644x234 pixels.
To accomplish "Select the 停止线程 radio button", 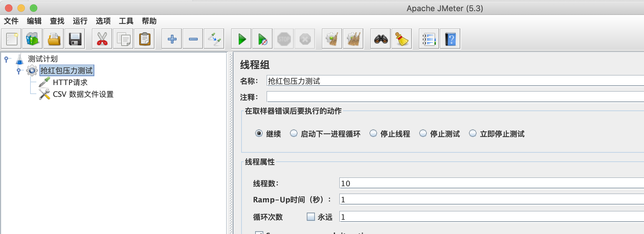I will (373, 133).
